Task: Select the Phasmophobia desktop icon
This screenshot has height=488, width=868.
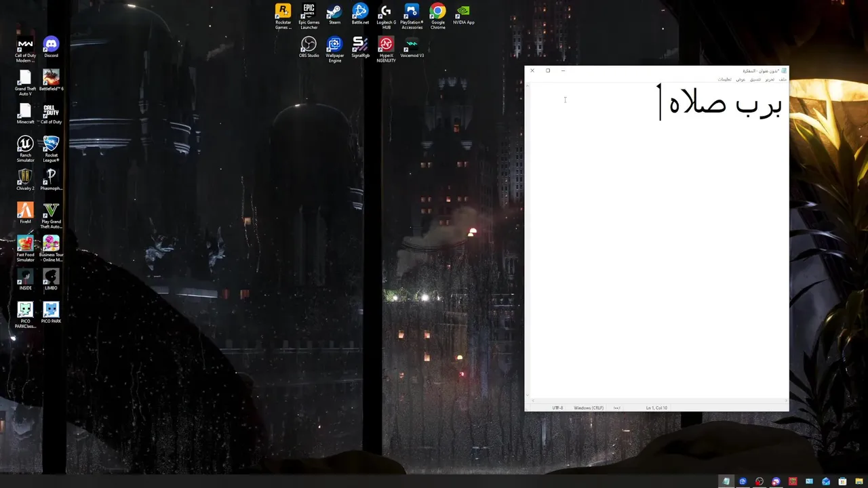Action: point(51,180)
